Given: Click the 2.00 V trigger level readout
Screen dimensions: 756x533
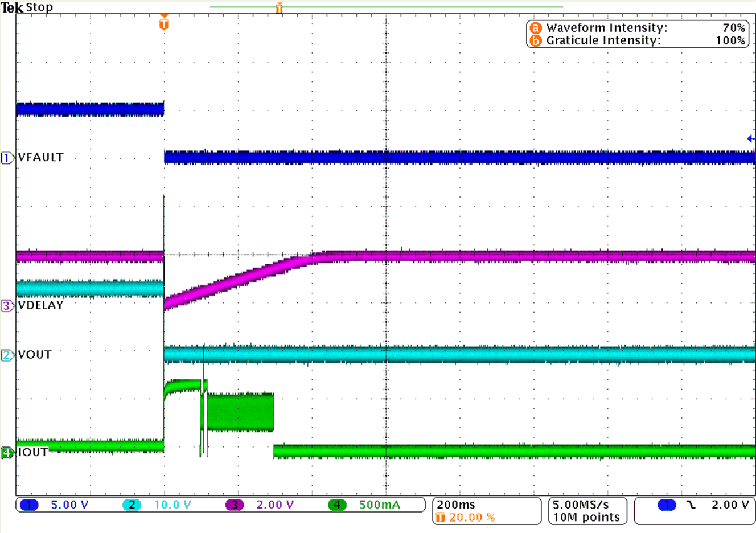Looking at the screenshot, I should [730, 505].
